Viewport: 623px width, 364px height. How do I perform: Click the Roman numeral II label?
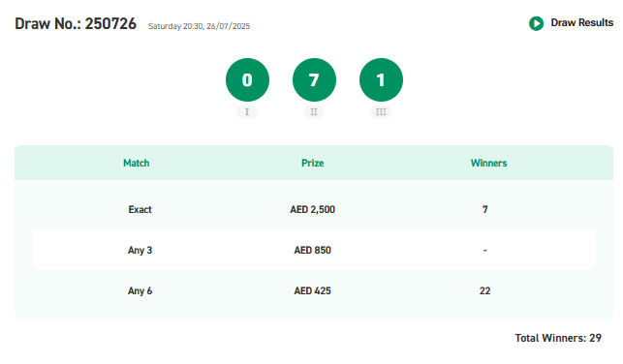click(314, 112)
